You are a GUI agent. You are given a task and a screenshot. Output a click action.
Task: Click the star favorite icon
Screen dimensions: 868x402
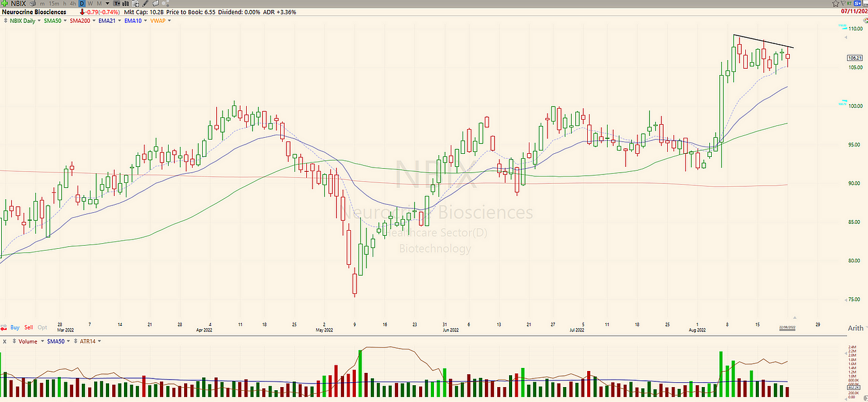click(x=835, y=3)
